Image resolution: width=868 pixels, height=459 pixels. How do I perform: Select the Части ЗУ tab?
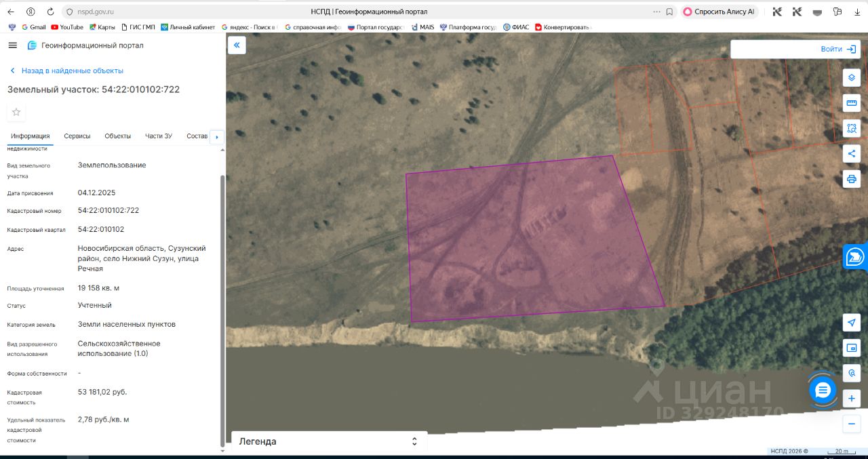(159, 136)
